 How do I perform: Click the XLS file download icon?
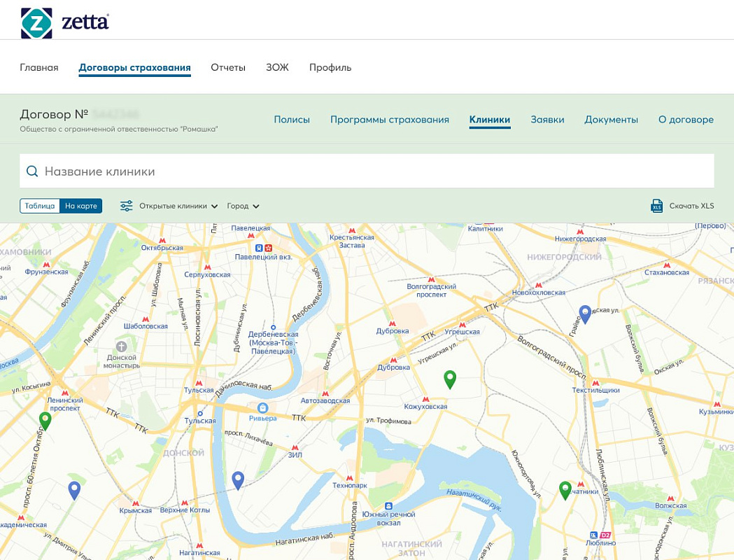coord(657,206)
